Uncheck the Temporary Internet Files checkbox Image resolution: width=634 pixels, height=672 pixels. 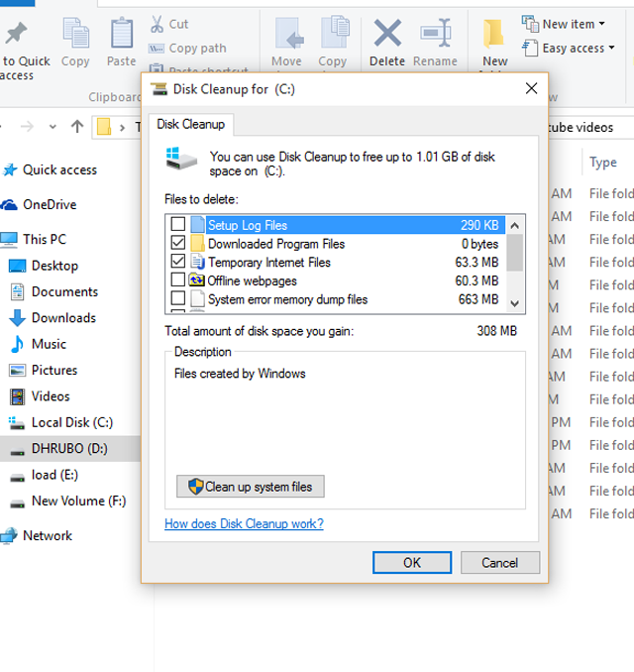tap(177, 262)
